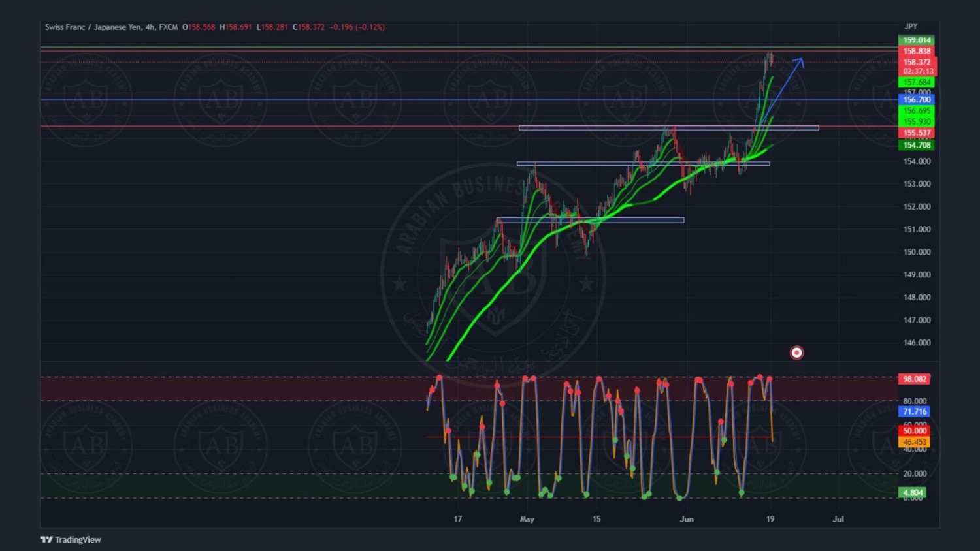980x551 pixels.
Task: Click the green 4.804 oscillator label
Action: coord(912,492)
